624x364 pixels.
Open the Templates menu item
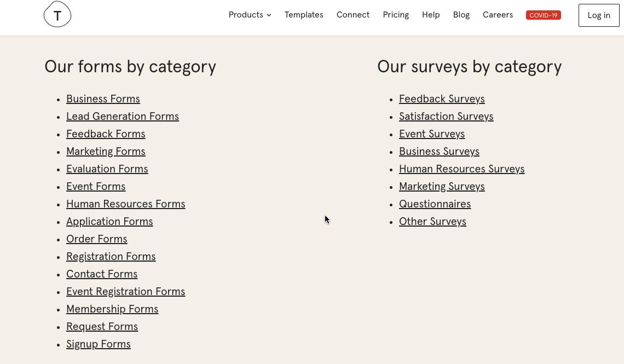click(304, 15)
